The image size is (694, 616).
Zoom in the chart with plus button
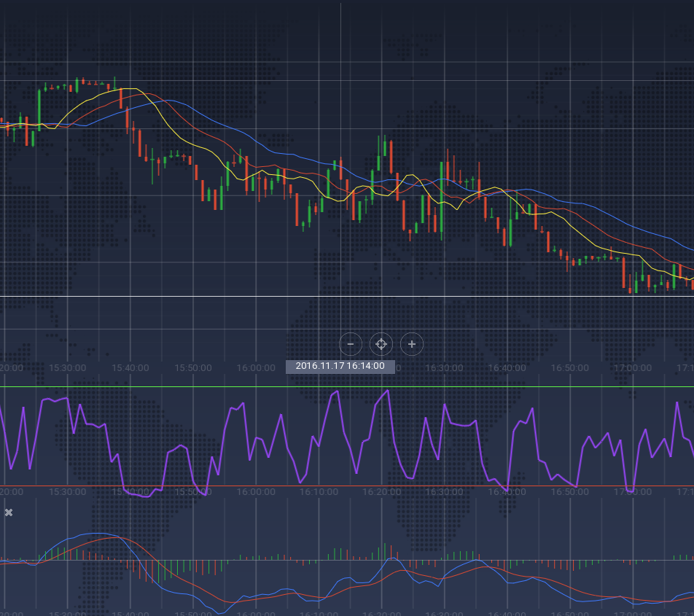[x=412, y=344]
